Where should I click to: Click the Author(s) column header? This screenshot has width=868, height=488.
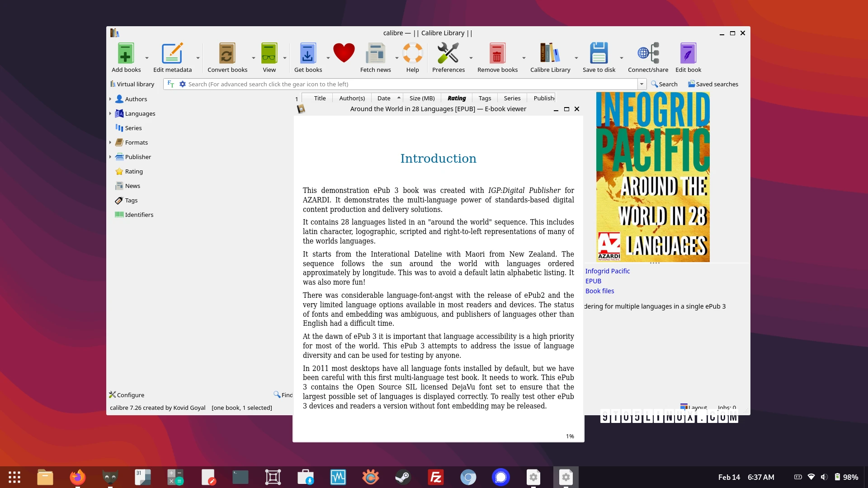(352, 98)
